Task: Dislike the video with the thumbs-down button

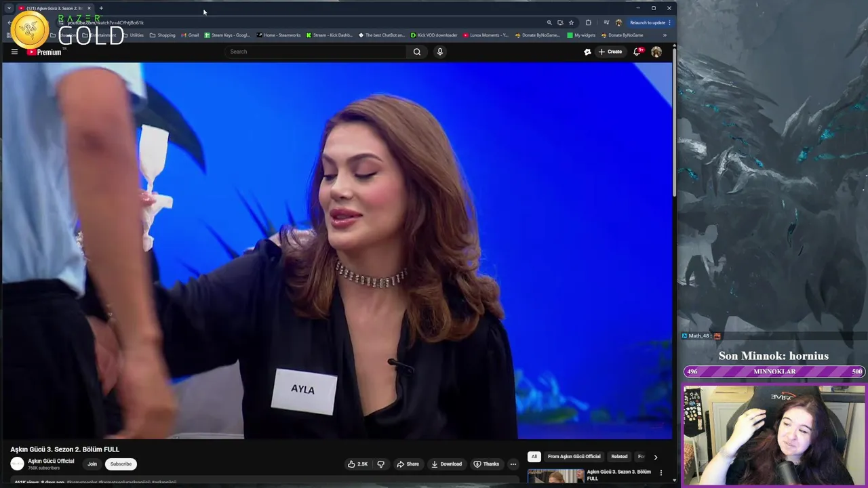Action: 380,464
